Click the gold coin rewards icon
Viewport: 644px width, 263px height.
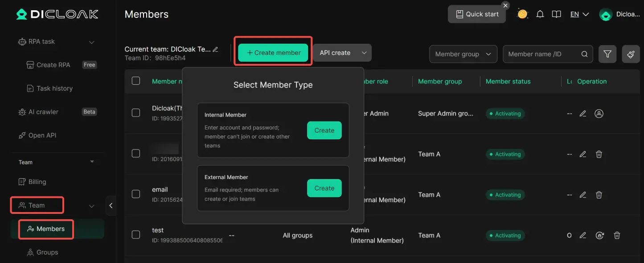coord(522,14)
